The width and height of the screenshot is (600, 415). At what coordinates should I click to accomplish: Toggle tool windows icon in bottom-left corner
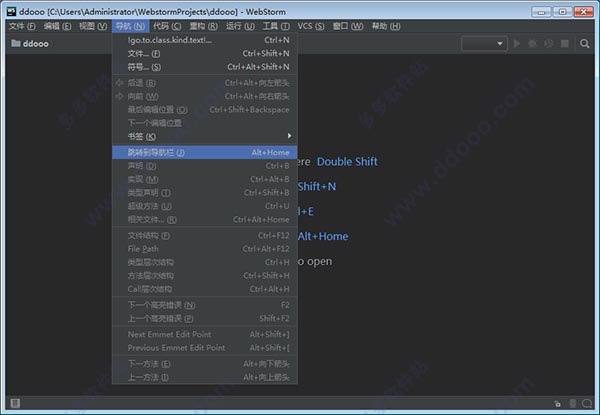click(x=15, y=403)
